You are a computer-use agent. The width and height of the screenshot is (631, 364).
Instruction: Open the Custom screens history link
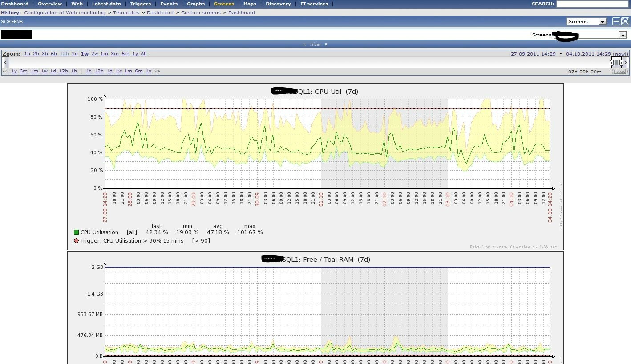(201, 12)
